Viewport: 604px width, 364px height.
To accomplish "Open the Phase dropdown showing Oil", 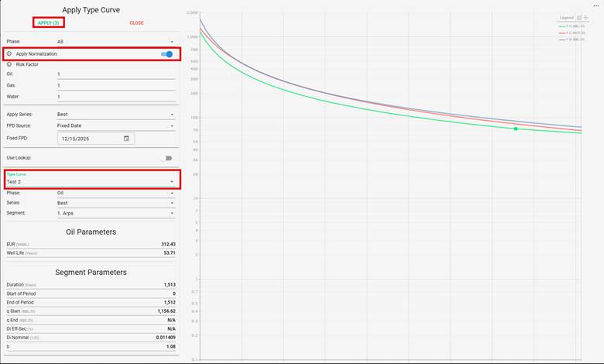I will point(116,193).
